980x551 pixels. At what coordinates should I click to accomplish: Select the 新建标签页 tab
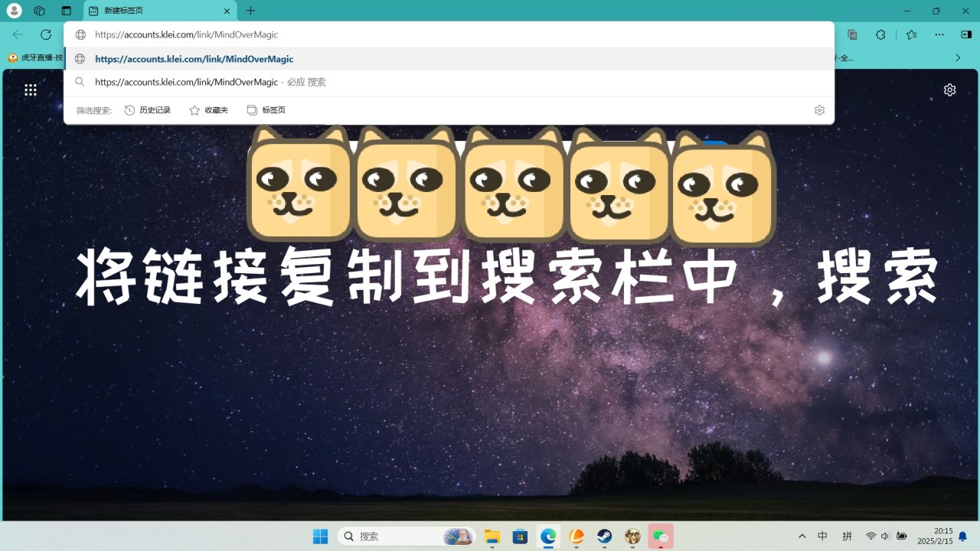click(153, 11)
